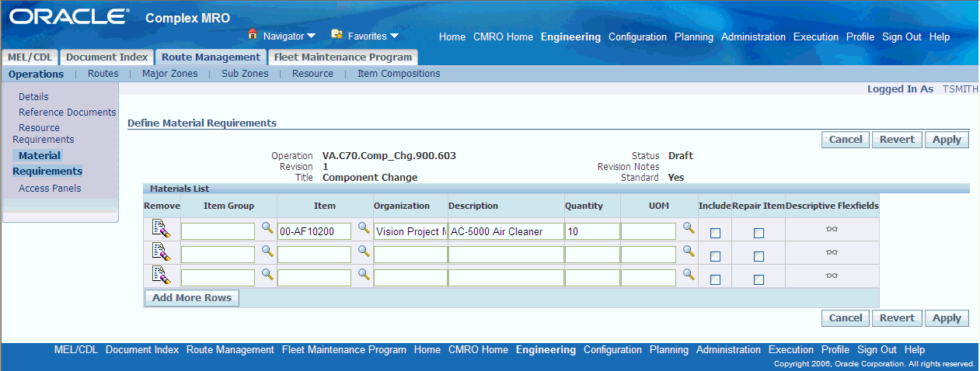
Task: Check Repair Item for the 00-AF10200 row
Action: click(x=759, y=233)
